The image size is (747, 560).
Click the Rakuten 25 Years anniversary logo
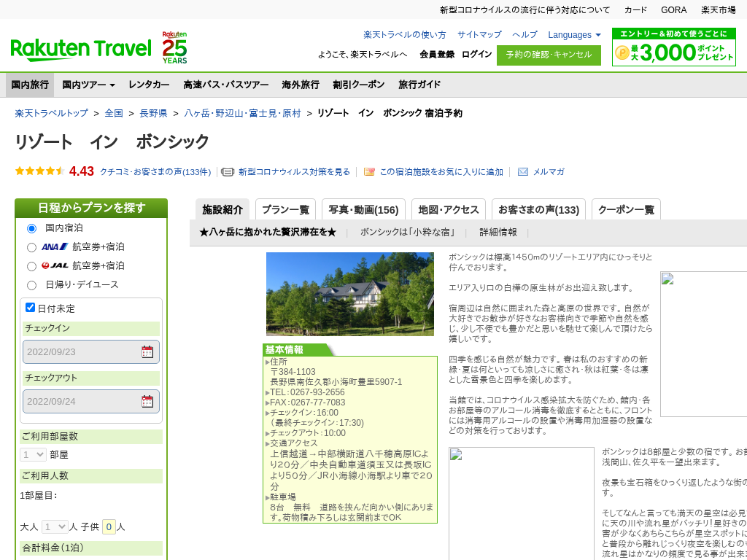(174, 47)
